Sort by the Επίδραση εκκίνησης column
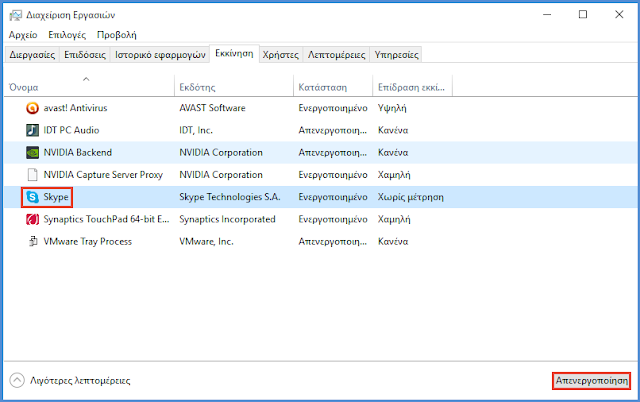This screenshot has height=402, width=640. click(412, 87)
